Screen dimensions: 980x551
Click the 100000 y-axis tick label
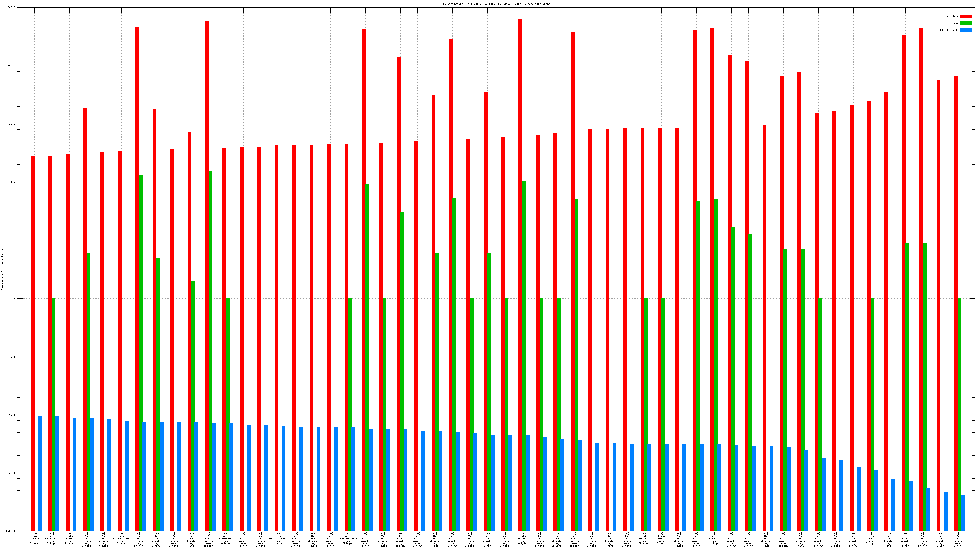[x=11, y=8]
